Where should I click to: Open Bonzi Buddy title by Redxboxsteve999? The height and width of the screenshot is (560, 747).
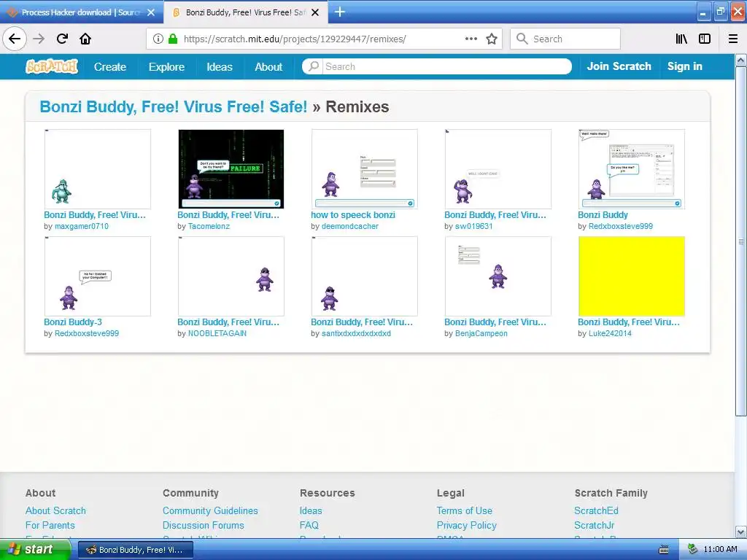click(x=603, y=215)
